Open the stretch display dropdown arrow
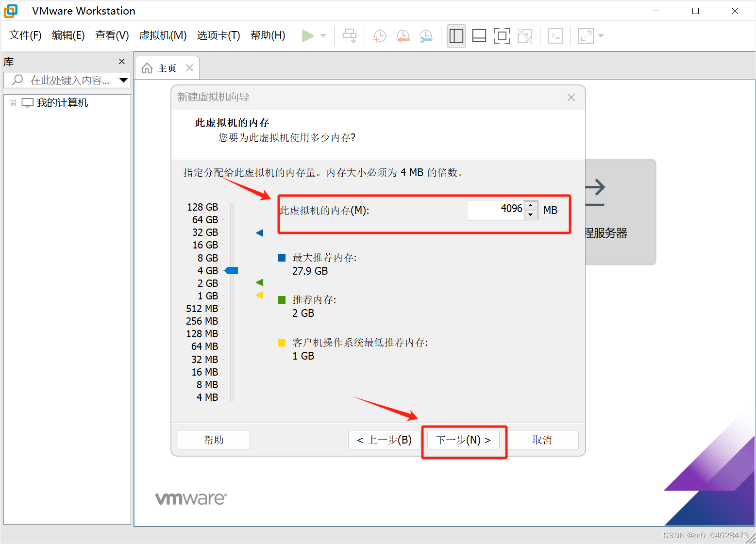The height and width of the screenshot is (544, 756). 601,36
